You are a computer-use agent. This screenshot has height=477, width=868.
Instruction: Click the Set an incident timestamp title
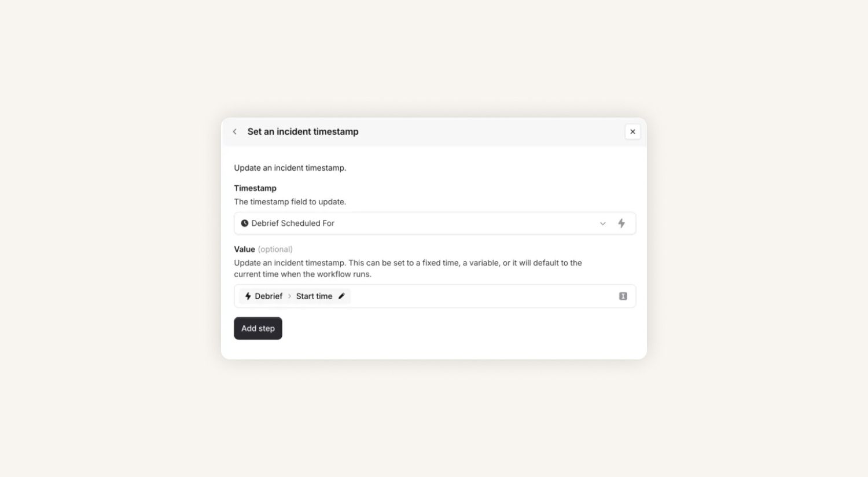303,132
